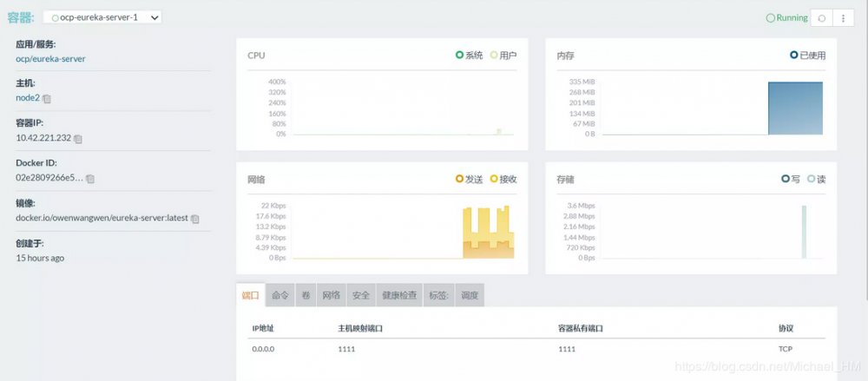Screen dimensions: 868x381
Task: Open the node2 host link
Action: (28, 98)
